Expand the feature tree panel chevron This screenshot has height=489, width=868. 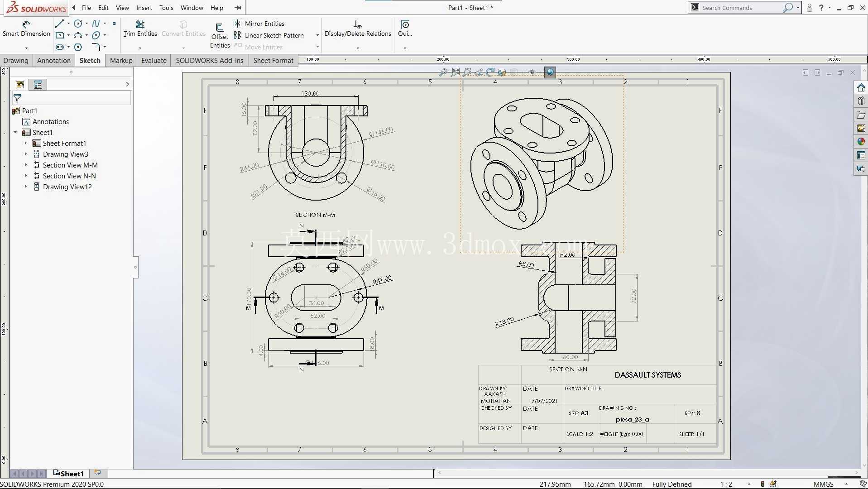point(127,84)
